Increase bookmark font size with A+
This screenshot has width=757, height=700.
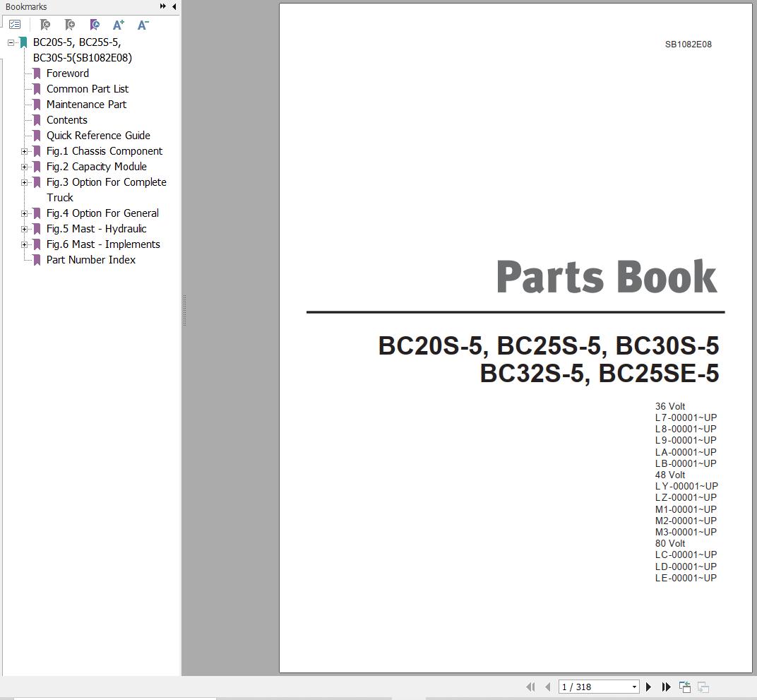(119, 25)
